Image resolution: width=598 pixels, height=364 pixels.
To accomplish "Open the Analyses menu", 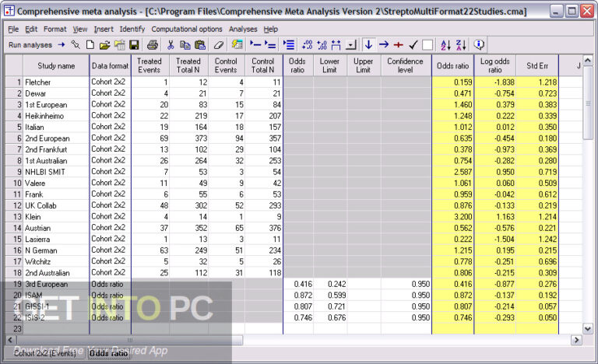I will tap(243, 29).
